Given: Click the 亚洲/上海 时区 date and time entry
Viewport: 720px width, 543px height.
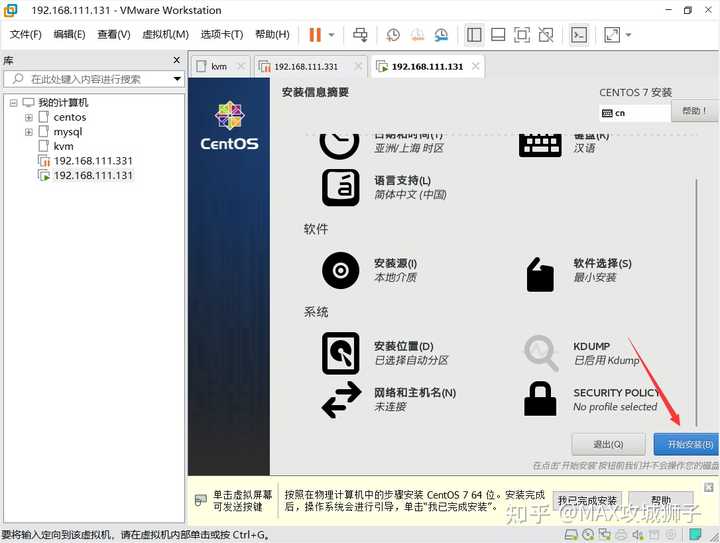Looking at the screenshot, I should pyautogui.click(x=409, y=148).
